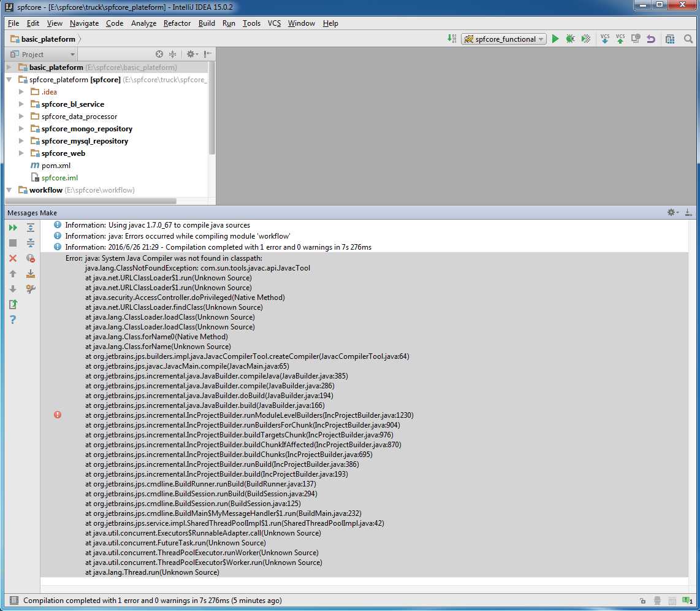Go to previous message with the up arrow

tap(13, 274)
